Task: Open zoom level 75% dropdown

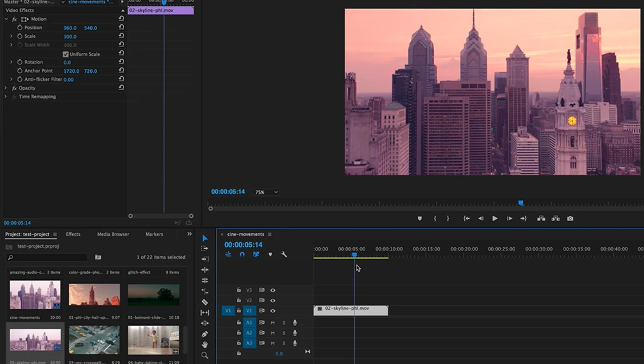Action: pyautogui.click(x=266, y=192)
